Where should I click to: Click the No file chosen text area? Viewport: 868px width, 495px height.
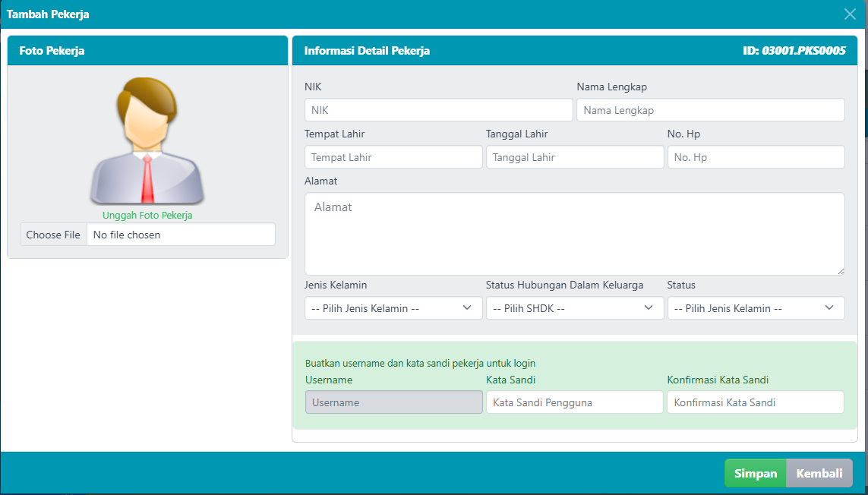coord(181,235)
